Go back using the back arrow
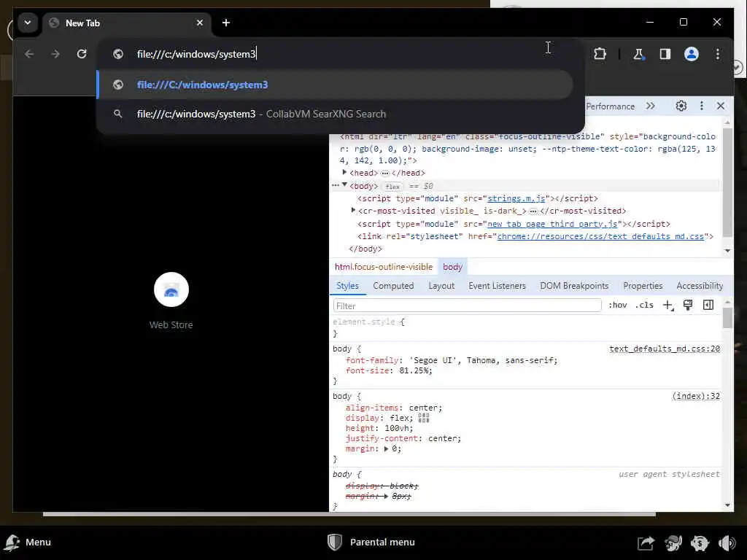This screenshot has width=747, height=560. click(29, 54)
